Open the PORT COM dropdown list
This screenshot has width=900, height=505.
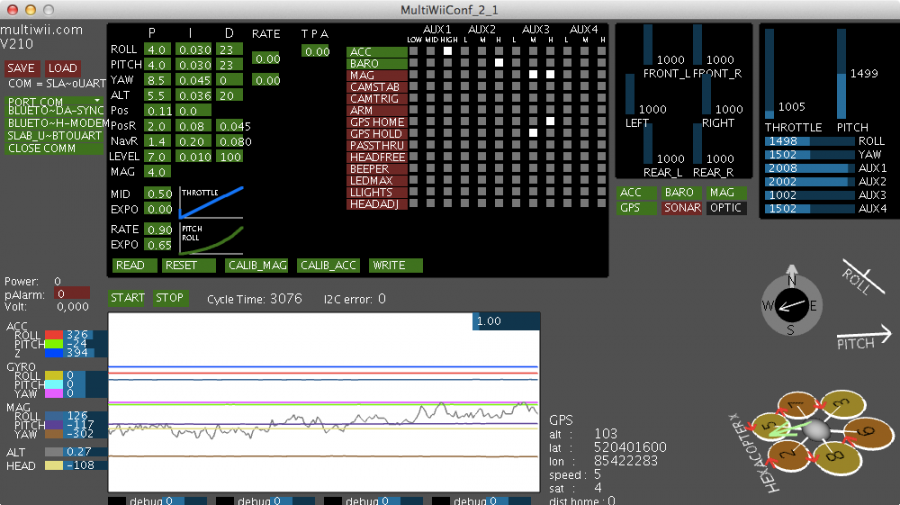(55, 101)
